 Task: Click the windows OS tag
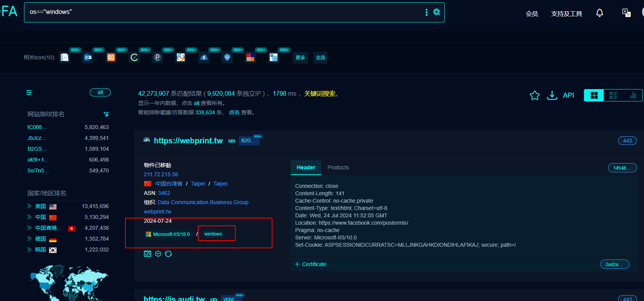[x=213, y=234]
